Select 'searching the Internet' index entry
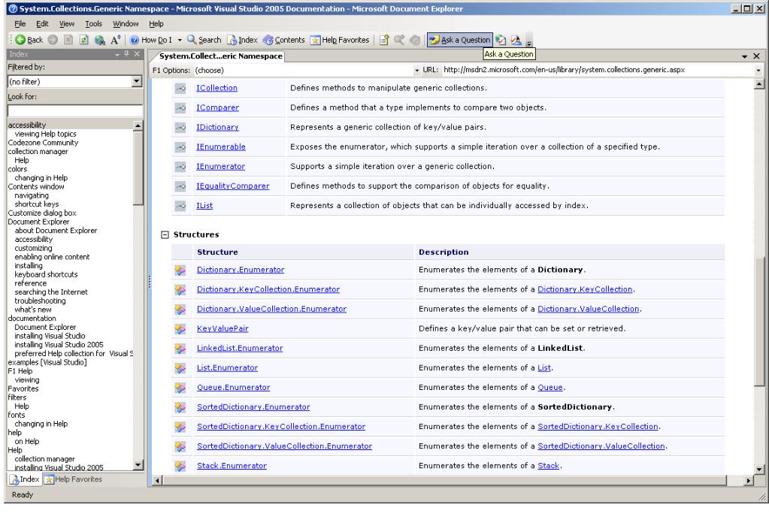Viewport: 769px width, 532px height. click(51, 292)
